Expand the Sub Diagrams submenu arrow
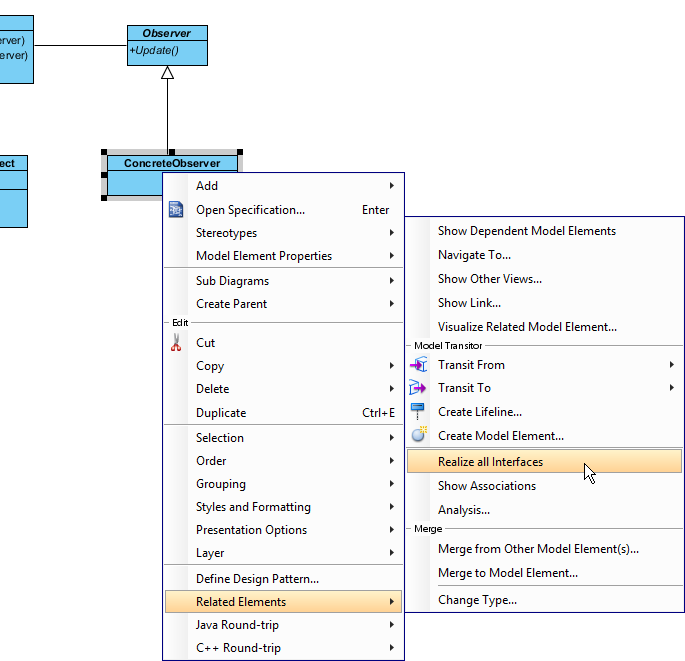This screenshot has height=661, width=685. coord(392,280)
